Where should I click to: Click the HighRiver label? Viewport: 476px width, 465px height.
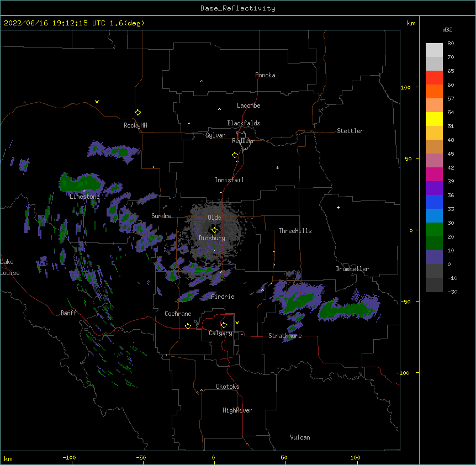(237, 410)
